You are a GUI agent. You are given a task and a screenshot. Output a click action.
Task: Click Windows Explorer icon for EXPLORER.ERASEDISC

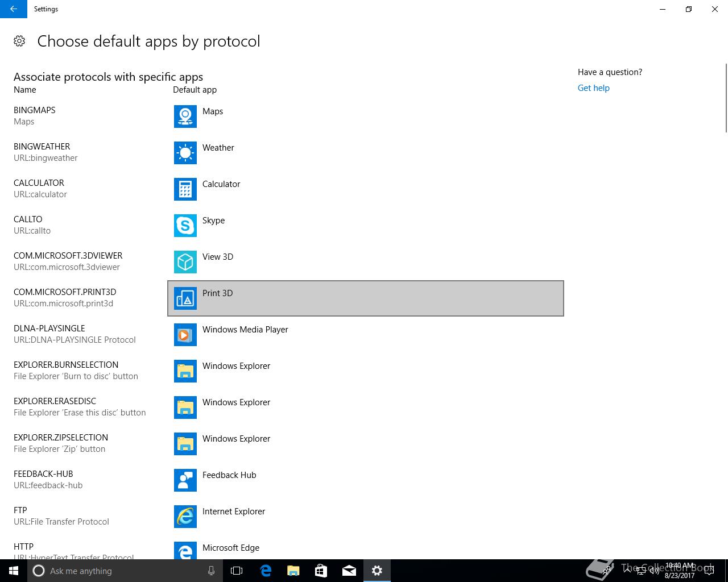[x=185, y=408]
